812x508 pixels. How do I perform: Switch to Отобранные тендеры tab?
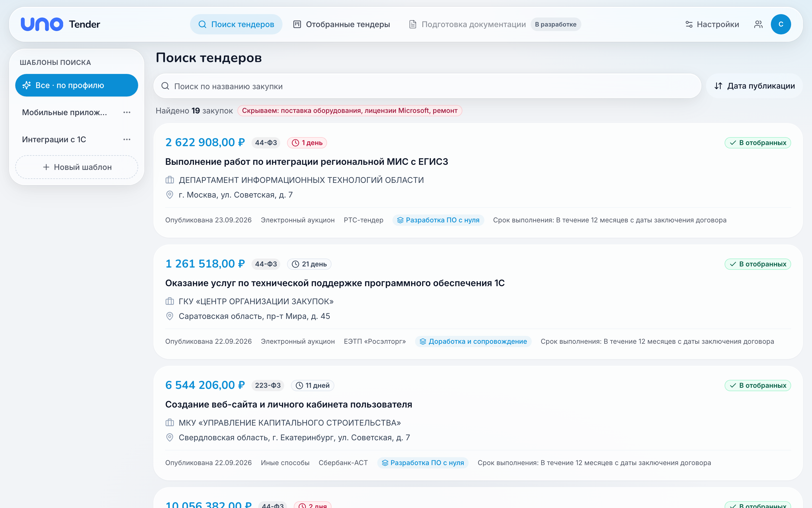tap(342, 24)
